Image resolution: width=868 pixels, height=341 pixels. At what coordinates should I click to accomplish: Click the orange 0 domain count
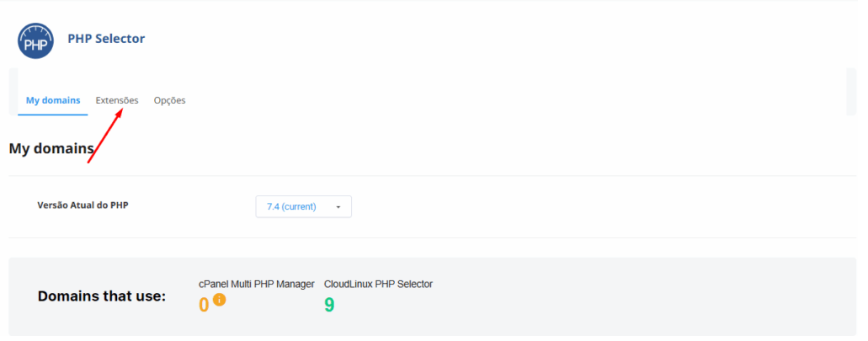point(204,304)
